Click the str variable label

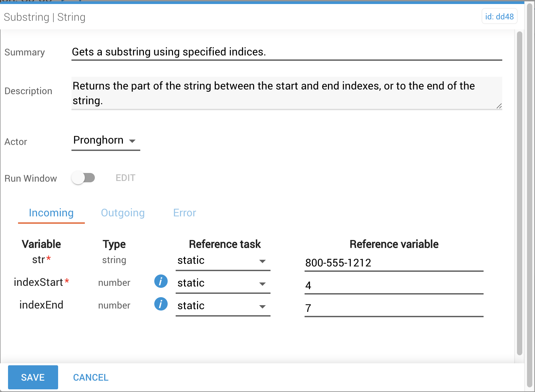point(41,259)
